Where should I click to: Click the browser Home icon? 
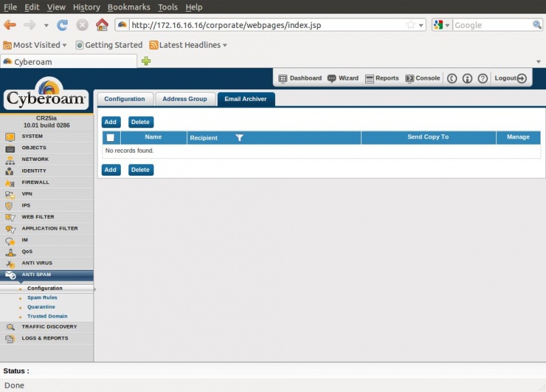[102, 25]
